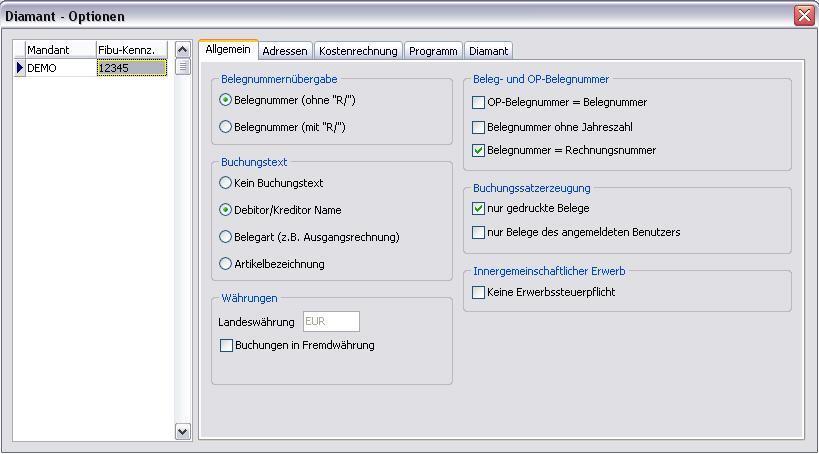This screenshot has height=454, width=819.
Task: Switch to the Programm tab
Action: tap(433, 51)
